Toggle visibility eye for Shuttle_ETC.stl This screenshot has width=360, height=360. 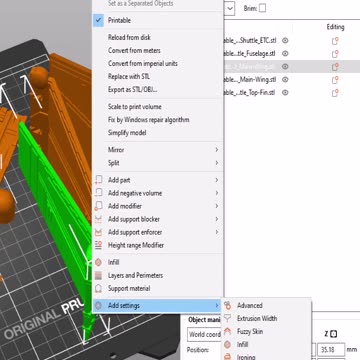(x=285, y=41)
